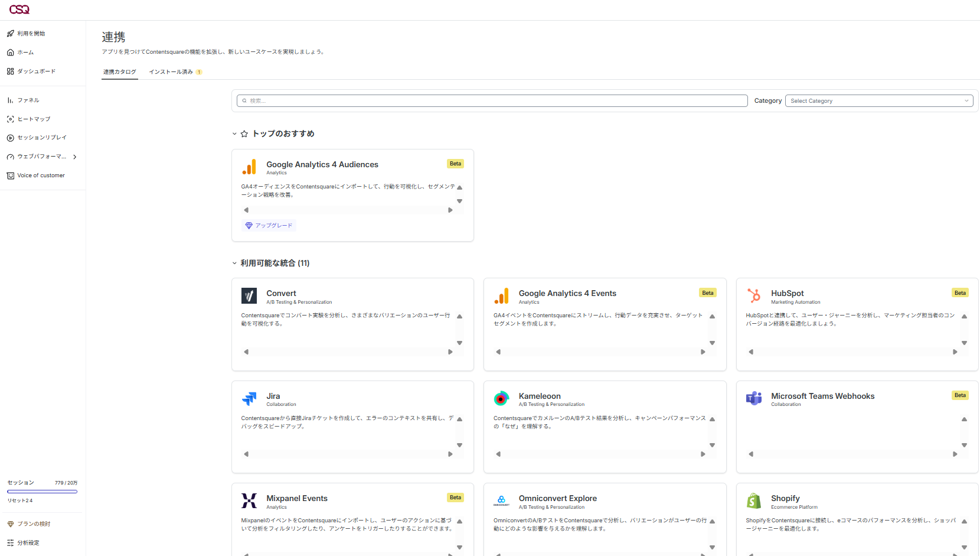Click the Google Analytics 4 Events logo
This screenshot has width=980, height=556.
point(501,296)
